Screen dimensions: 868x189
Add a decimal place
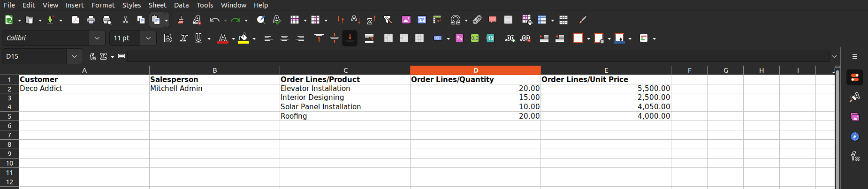coord(510,38)
